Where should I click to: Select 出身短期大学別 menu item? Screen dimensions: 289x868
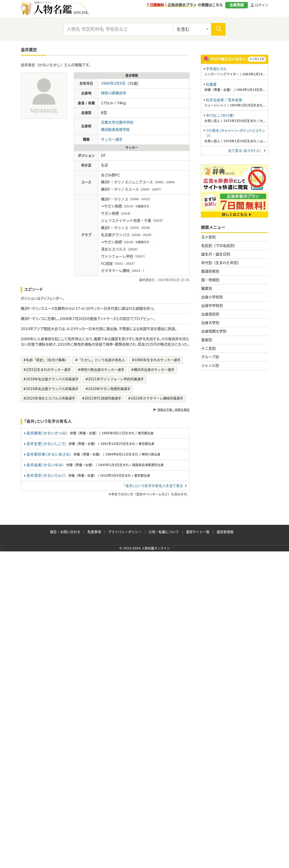pyautogui.click(x=235, y=331)
